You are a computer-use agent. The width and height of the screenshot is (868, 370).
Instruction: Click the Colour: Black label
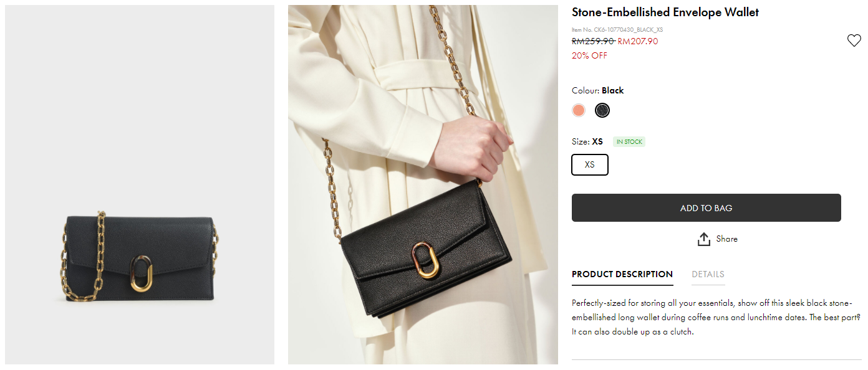pyautogui.click(x=597, y=90)
